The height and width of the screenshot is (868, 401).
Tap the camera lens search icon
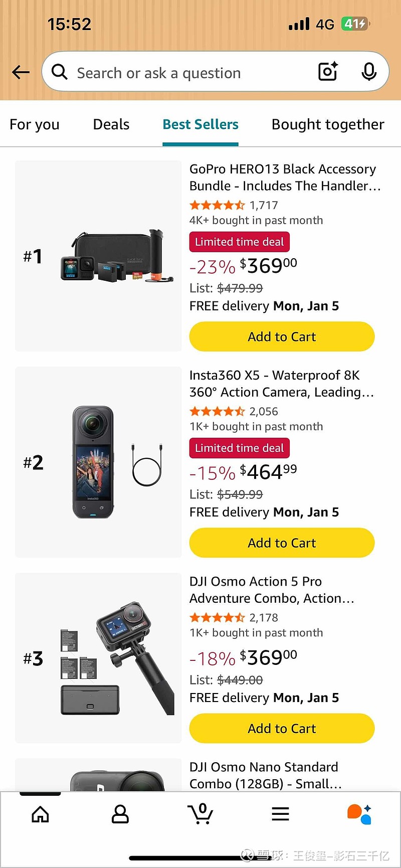[x=328, y=72]
